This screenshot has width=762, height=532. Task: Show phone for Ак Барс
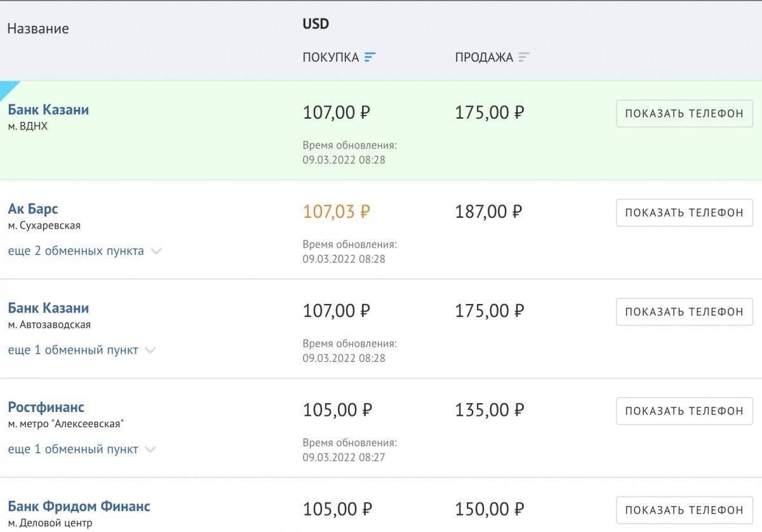685,213
